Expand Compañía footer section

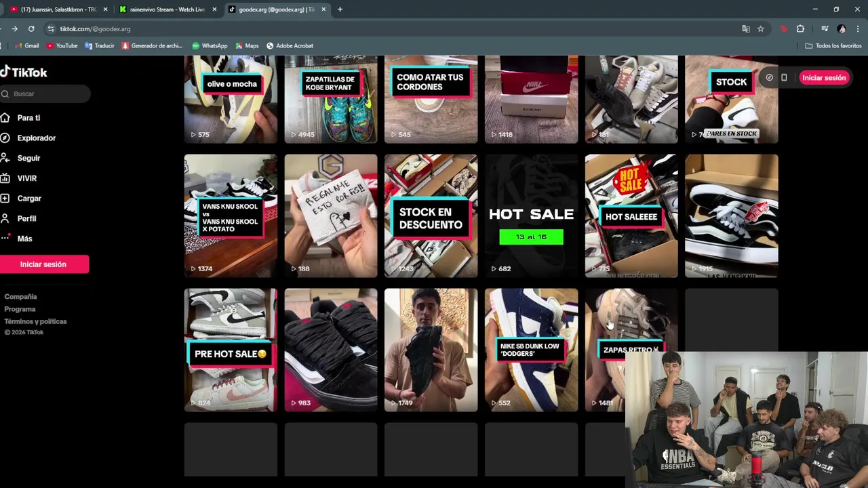coord(20,297)
